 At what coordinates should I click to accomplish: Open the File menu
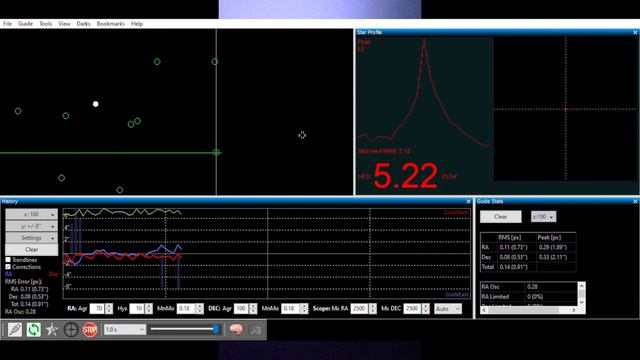point(7,24)
